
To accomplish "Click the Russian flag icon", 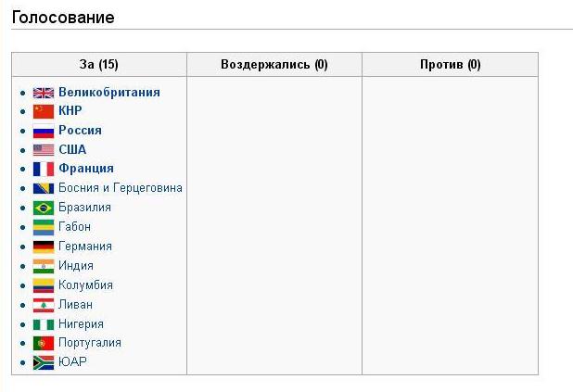I will point(44,132).
